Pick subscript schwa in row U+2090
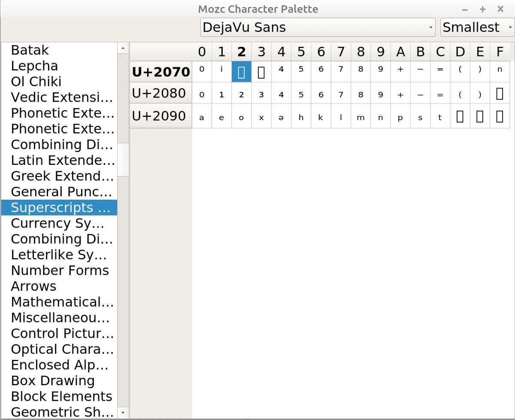The width and height of the screenshot is (515, 420). click(281, 116)
